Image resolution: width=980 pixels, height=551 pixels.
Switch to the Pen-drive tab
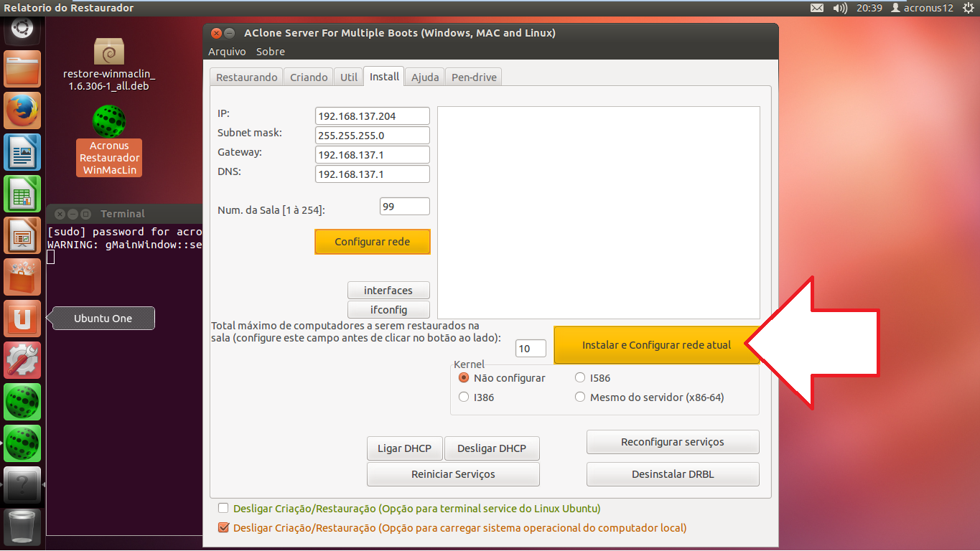[474, 77]
